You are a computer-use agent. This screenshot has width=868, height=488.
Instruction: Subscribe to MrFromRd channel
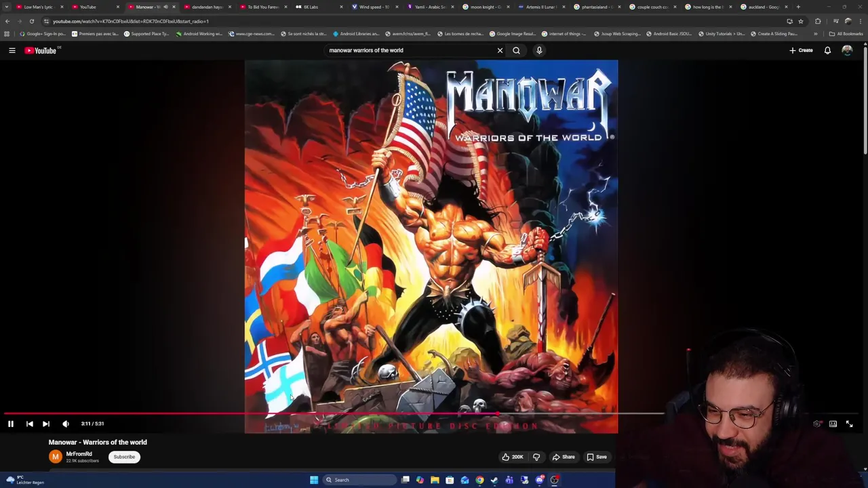[124, 457]
